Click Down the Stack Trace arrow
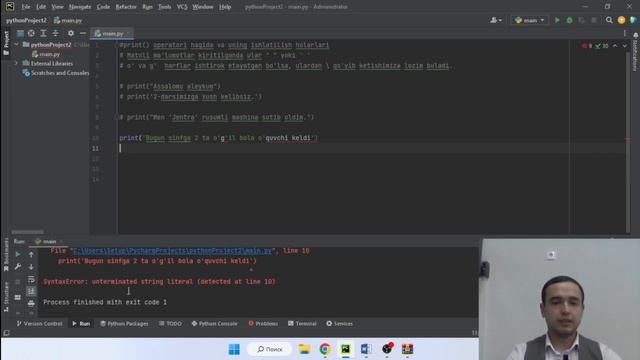This screenshot has height=360, width=640. tap(31, 267)
